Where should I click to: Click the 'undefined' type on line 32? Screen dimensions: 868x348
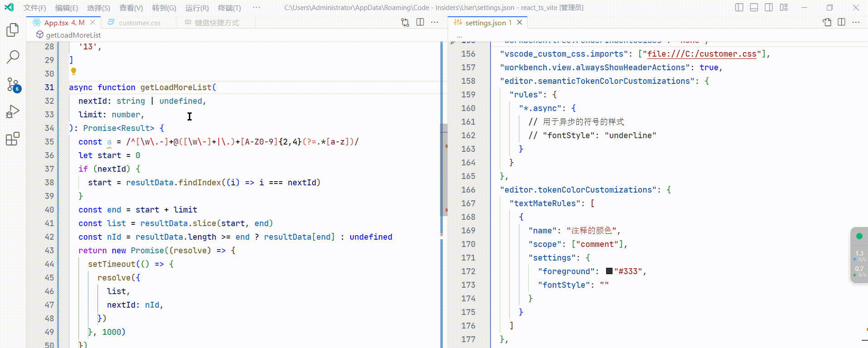[180, 101]
